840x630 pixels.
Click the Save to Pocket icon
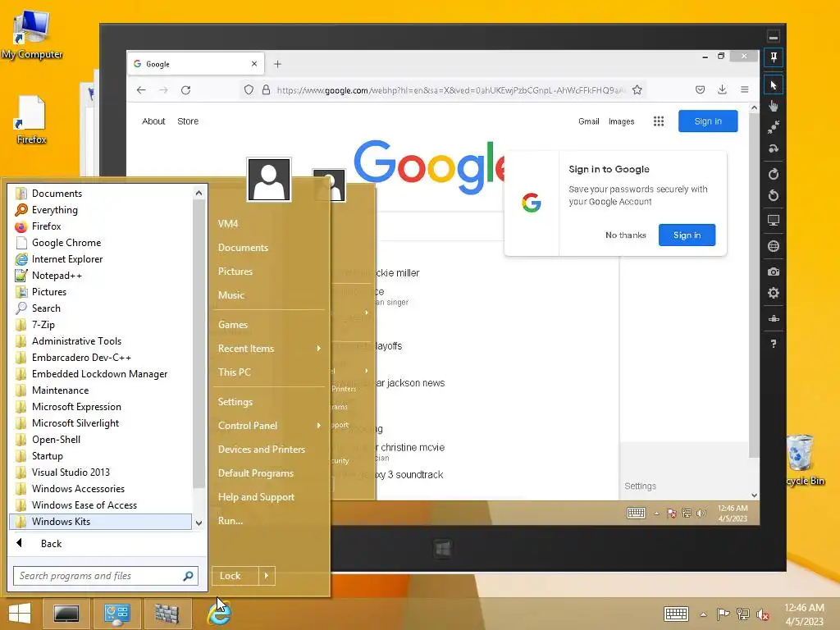pyautogui.click(x=701, y=89)
